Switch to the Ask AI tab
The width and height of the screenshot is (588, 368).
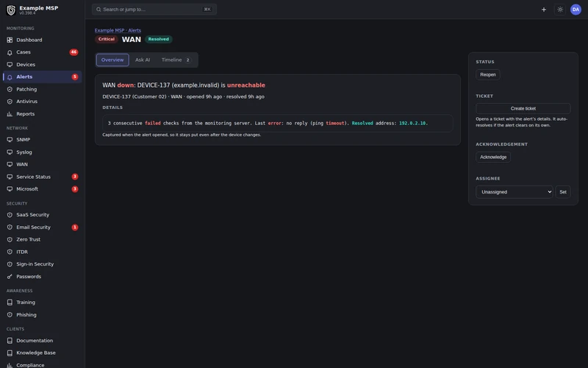tap(143, 60)
